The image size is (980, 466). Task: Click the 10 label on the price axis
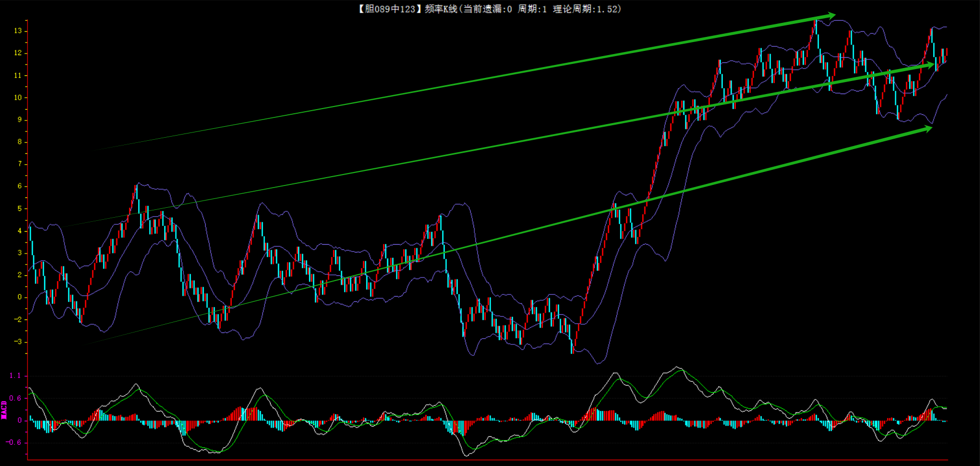[18, 97]
